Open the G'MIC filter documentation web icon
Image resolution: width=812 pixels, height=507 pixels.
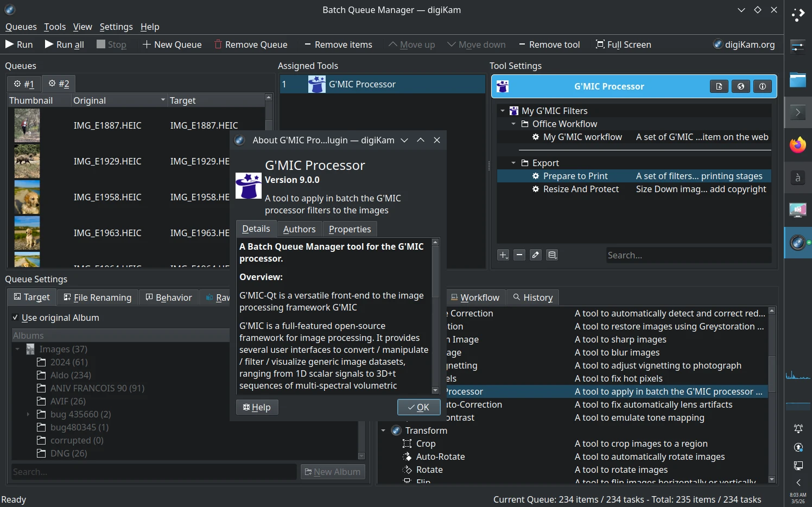click(x=740, y=86)
